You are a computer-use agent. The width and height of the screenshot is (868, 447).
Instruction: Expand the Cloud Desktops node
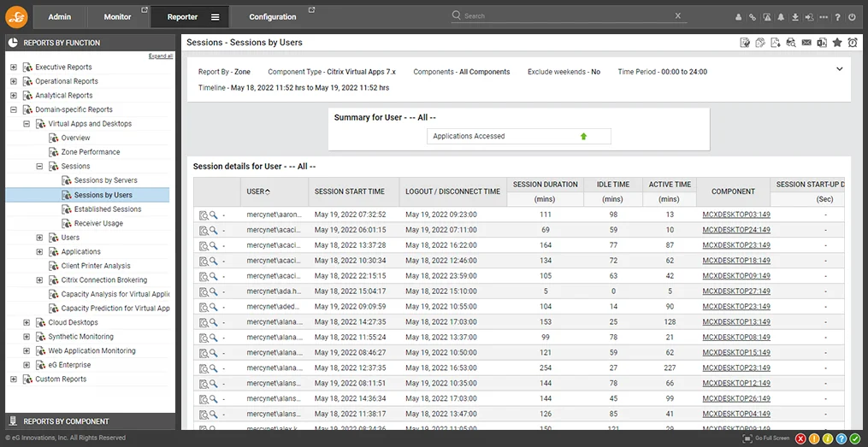26,322
